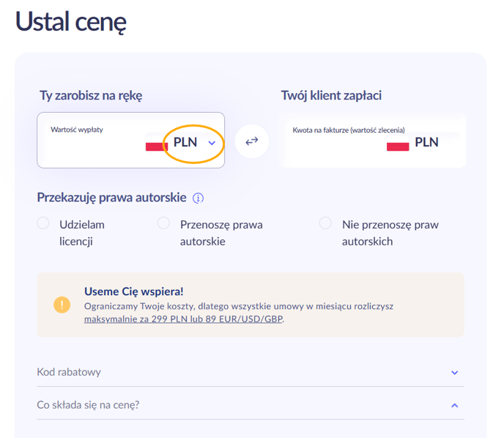
Task: Click the Ustal cenę page title
Action: click(71, 22)
